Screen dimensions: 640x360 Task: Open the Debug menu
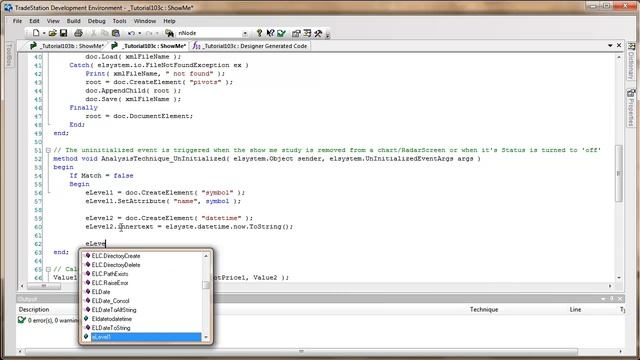96,21
